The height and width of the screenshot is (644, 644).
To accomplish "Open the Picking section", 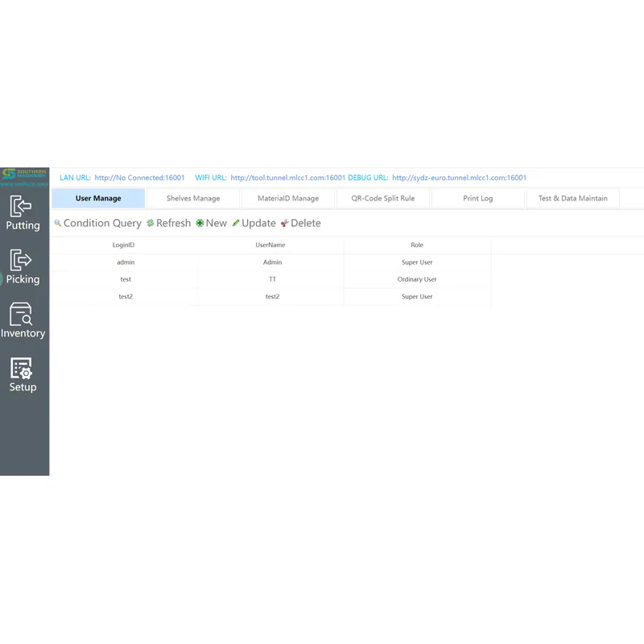I will [x=23, y=268].
